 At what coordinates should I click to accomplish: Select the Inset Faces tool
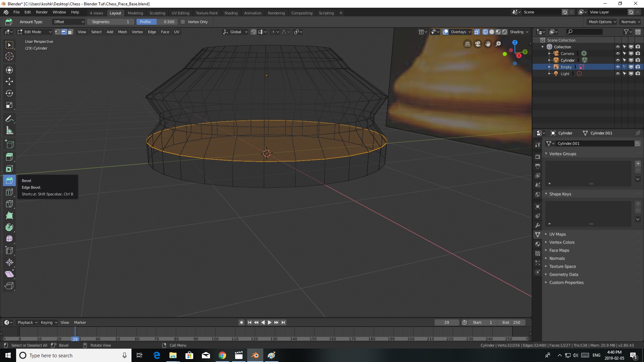tap(9, 169)
